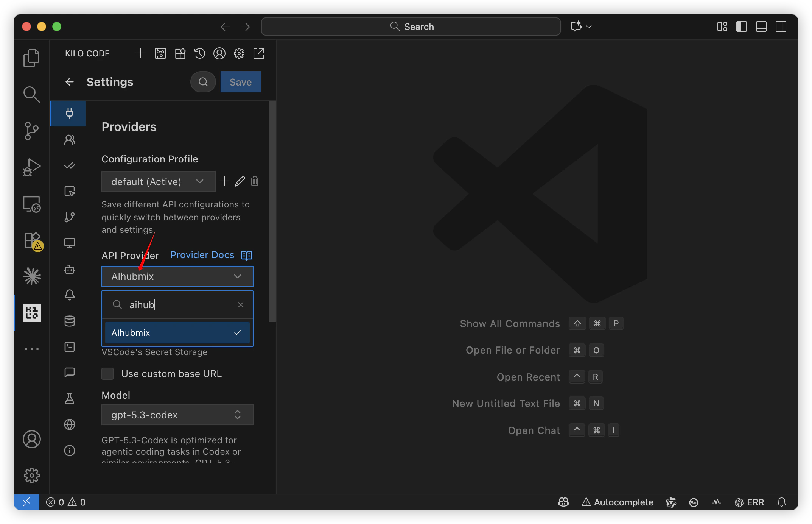Open the Provider Docs link
The height and width of the screenshot is (524, 812).
[202, 255]
